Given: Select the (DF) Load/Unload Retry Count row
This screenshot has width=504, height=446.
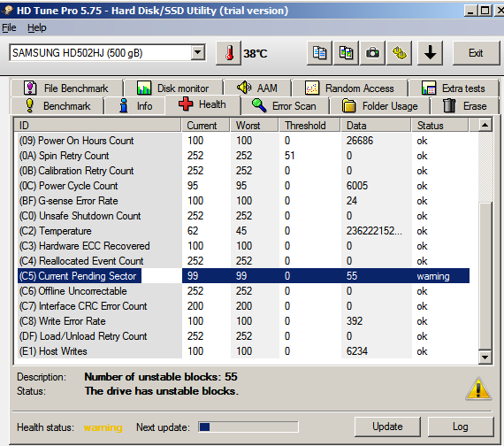Looking at the screenshot, I should point(243,336).
